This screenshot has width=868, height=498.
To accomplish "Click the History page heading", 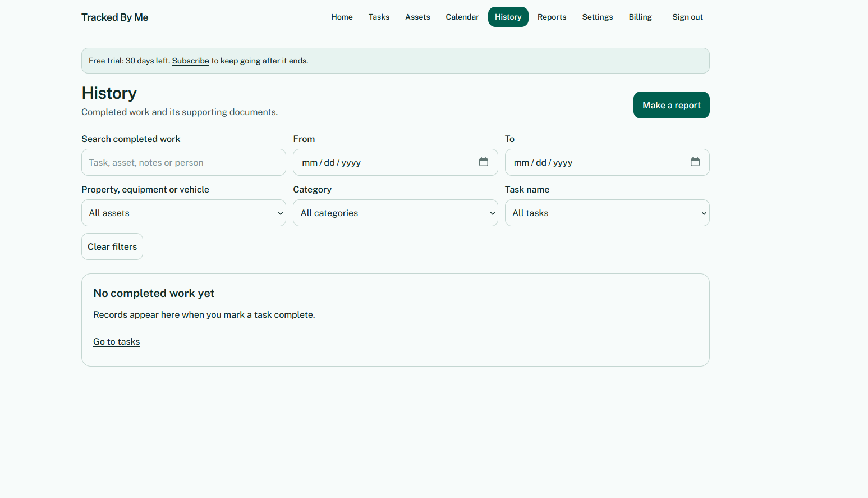I will tap(109, 93).
